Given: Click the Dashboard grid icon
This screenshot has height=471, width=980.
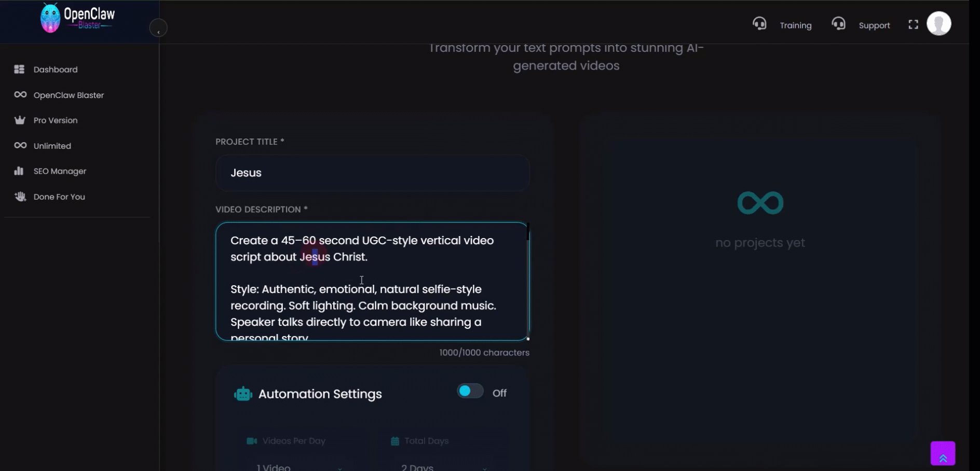Looking at the screenshot, I should (x=19, y=70).
